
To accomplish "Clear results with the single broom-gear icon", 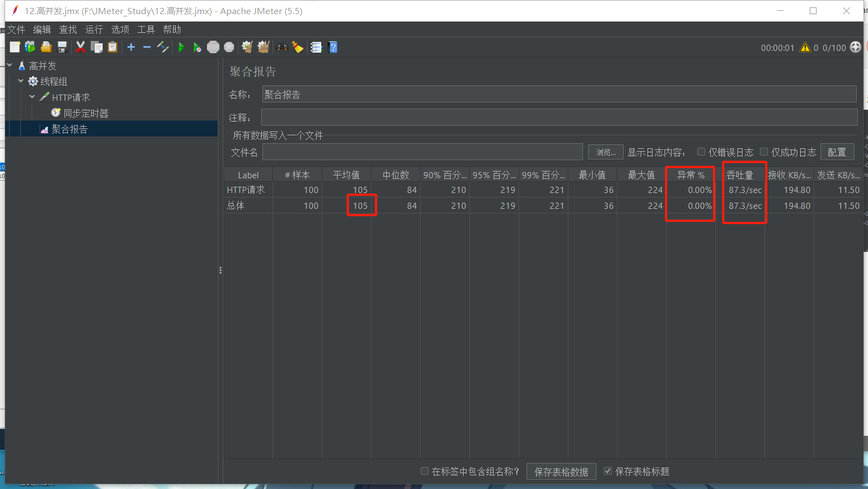I will tap(247, 47).
